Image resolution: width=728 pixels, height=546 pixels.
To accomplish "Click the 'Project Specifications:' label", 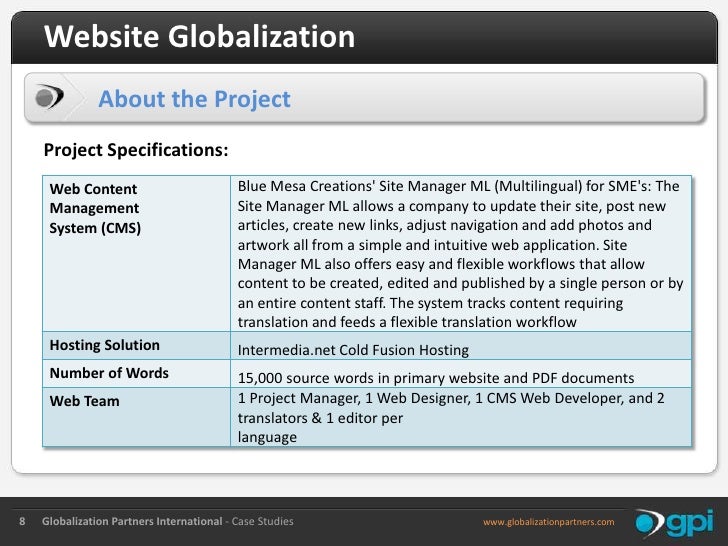I will tap(136, 150).
